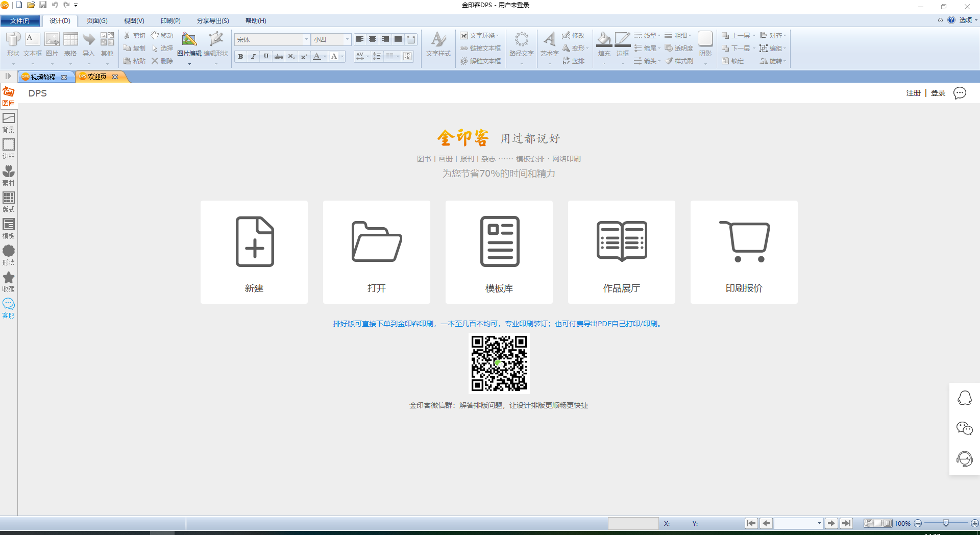The height and width of the screenshot is (535, 980).
Task: Click the 文字样式 text style icon
Action: pos(438,44)
